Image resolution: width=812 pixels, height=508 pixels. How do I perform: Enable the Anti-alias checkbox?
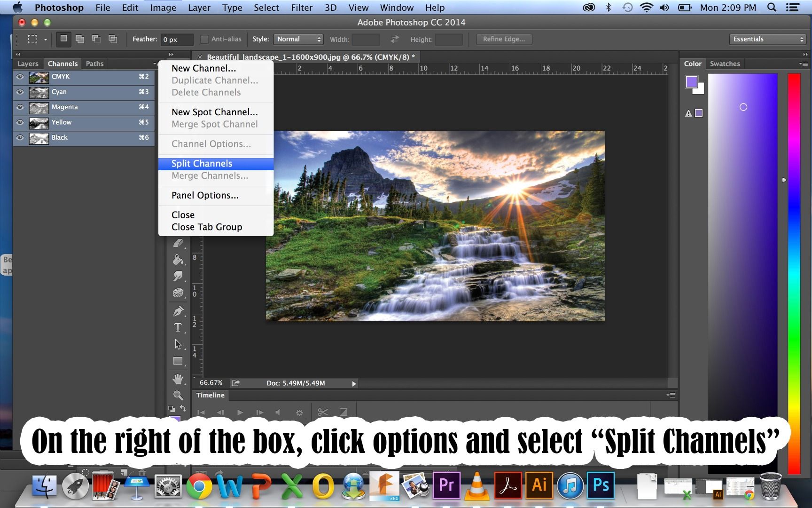point(204,39)
